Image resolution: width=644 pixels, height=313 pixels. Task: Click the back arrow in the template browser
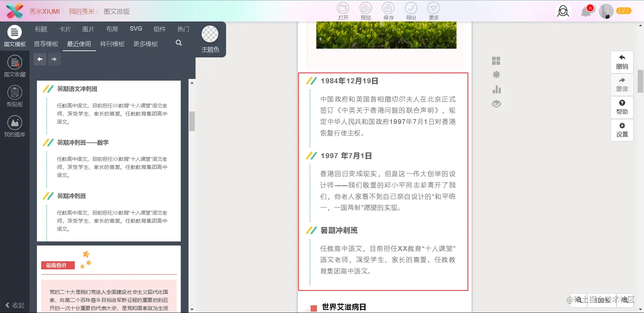[x=40, y=59]
